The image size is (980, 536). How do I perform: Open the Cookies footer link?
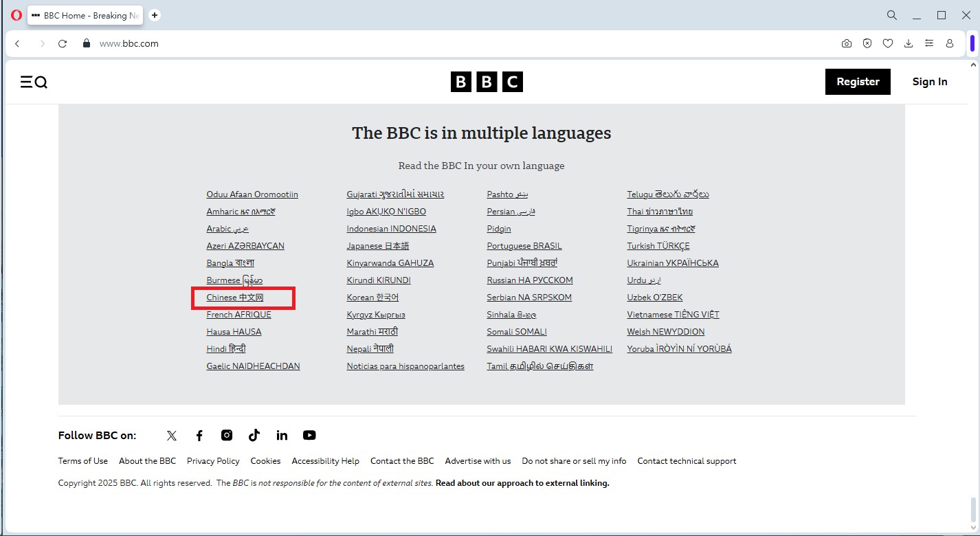coord(265,461)
